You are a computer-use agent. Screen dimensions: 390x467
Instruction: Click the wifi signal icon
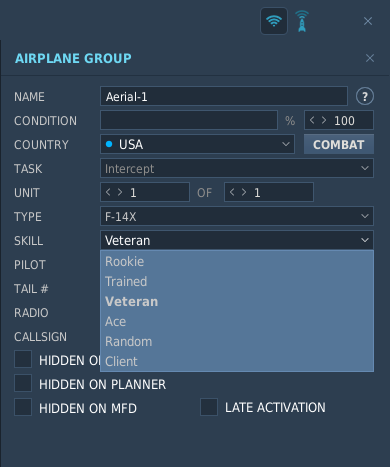[x=274, y=21]
